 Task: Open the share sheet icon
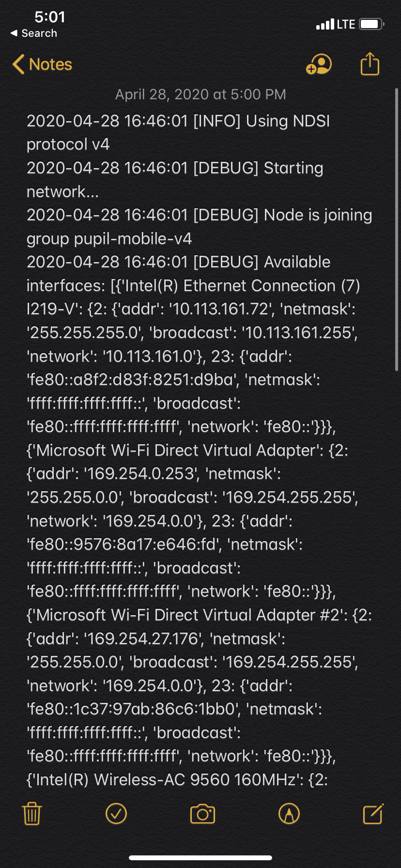(370, 63)
